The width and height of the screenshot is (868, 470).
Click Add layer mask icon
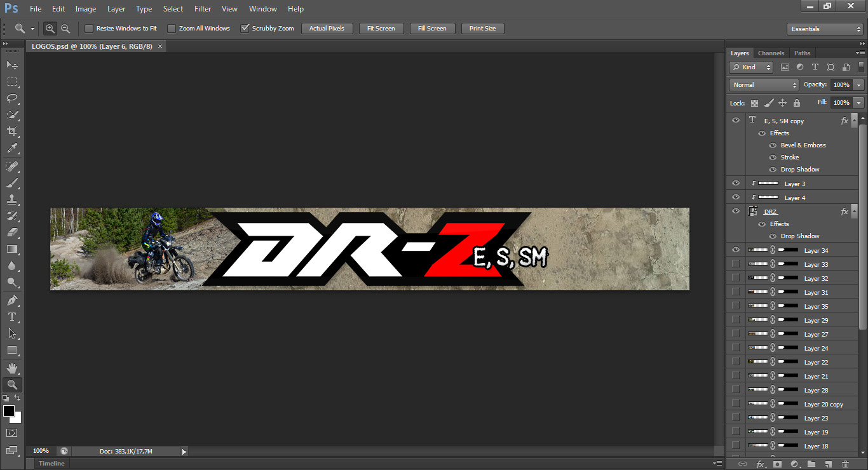[777, 464]
